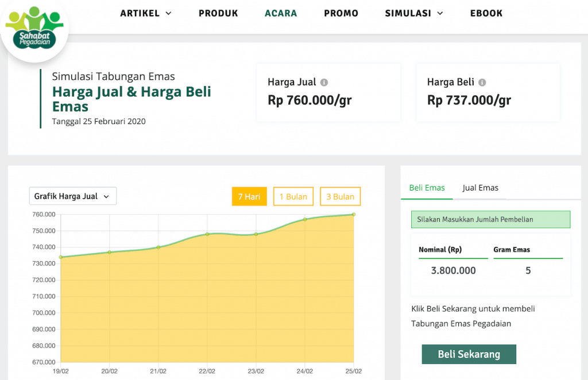The height and width of the screenshot is (380, 588).
Task: Click the Nominal (Rp) input field
Action: (x=453, y=271)
